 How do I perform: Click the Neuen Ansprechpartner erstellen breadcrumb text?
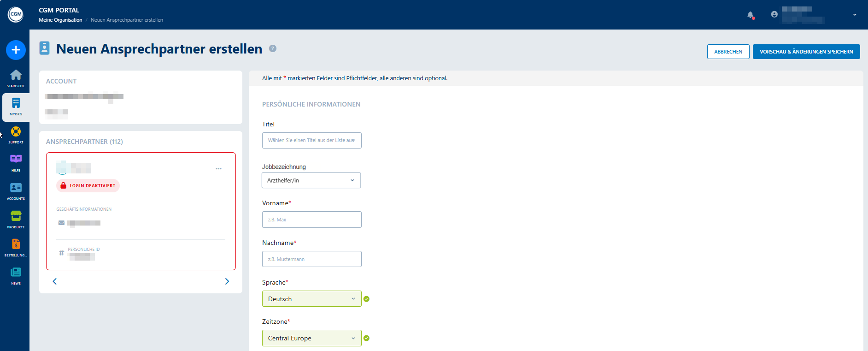127,20
